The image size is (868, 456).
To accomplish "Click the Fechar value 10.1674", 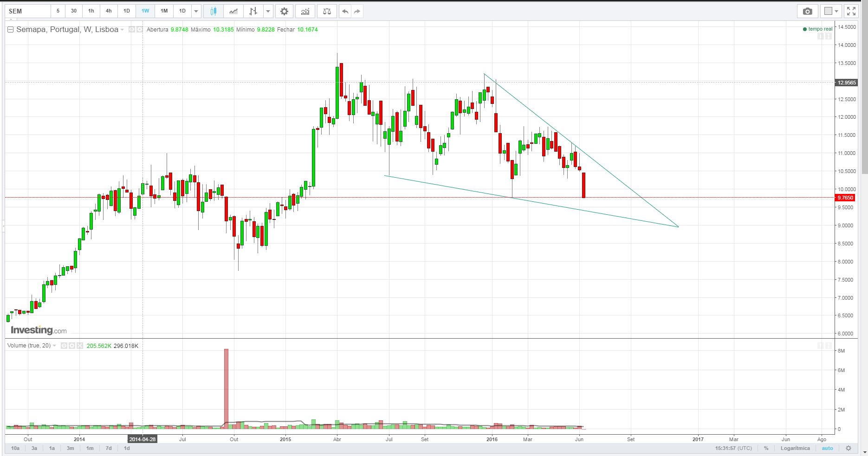I will pos(307,30).
